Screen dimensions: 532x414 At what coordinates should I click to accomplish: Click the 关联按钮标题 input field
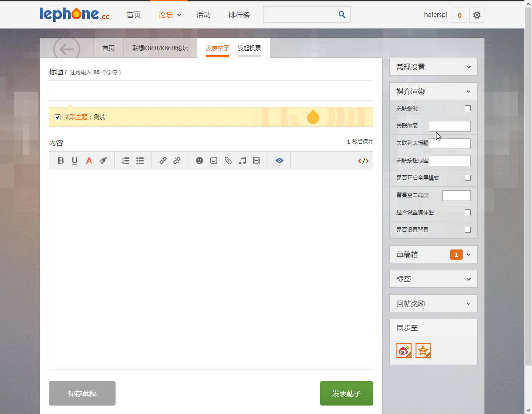click(x=449, y=161)
